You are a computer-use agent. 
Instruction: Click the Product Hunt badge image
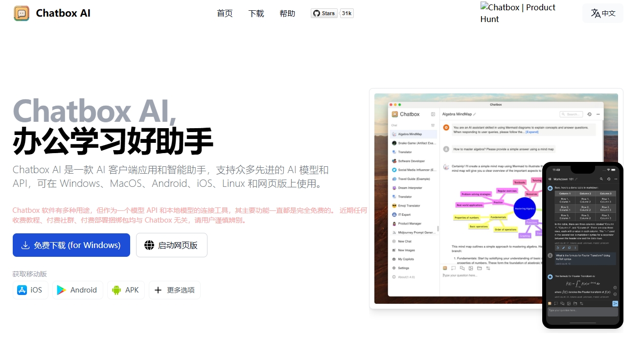pos(518,13)
